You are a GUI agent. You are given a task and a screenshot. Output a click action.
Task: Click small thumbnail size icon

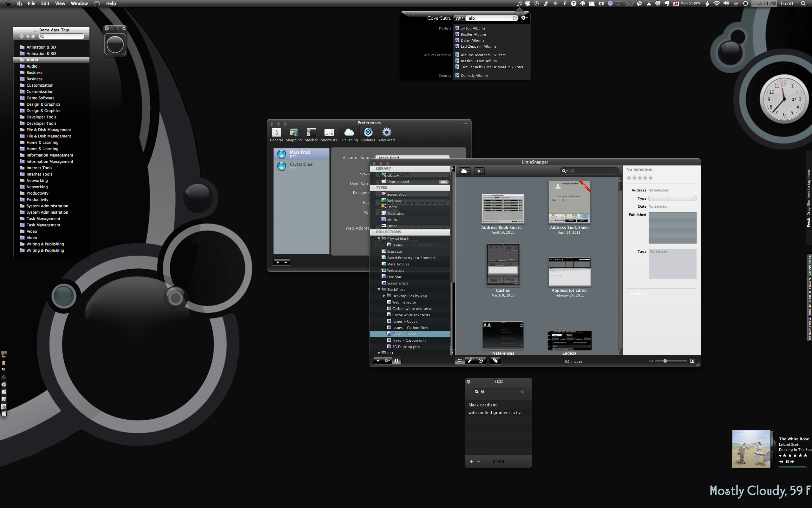click(651, 361)
